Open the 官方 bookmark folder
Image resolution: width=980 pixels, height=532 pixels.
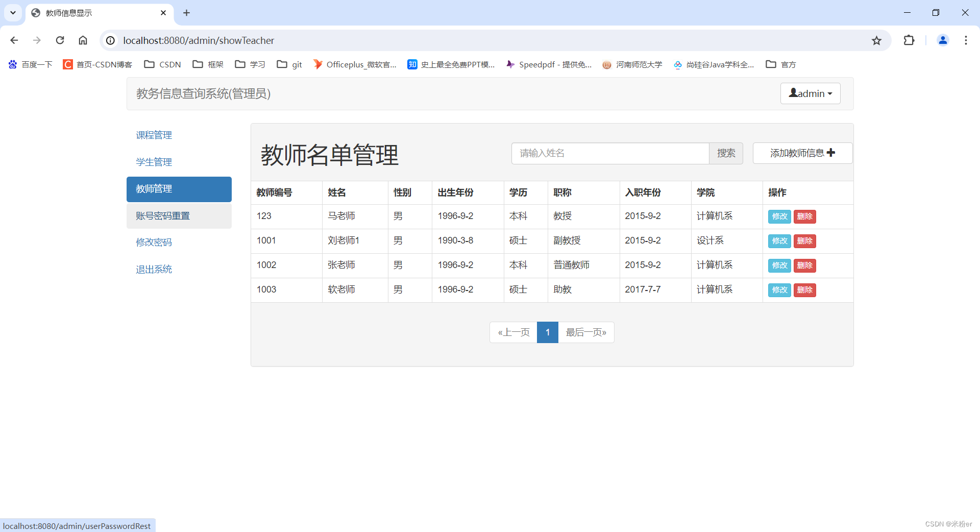click(781, 64)
